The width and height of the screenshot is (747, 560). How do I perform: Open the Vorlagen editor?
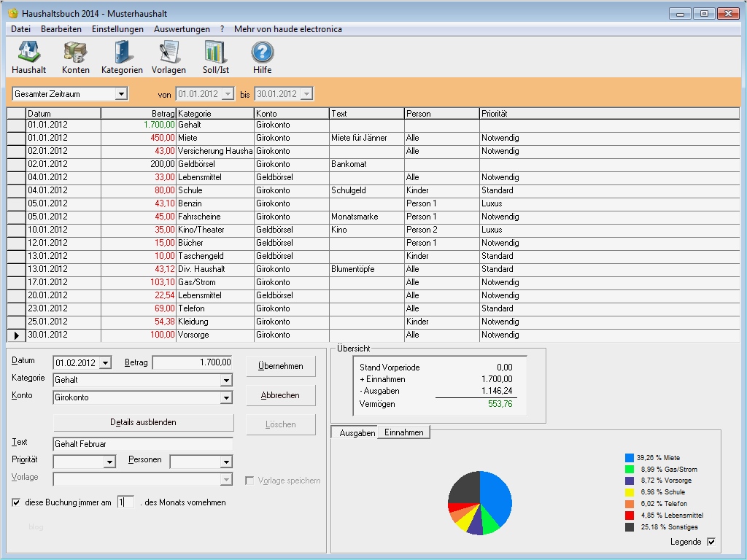point(169,56)
